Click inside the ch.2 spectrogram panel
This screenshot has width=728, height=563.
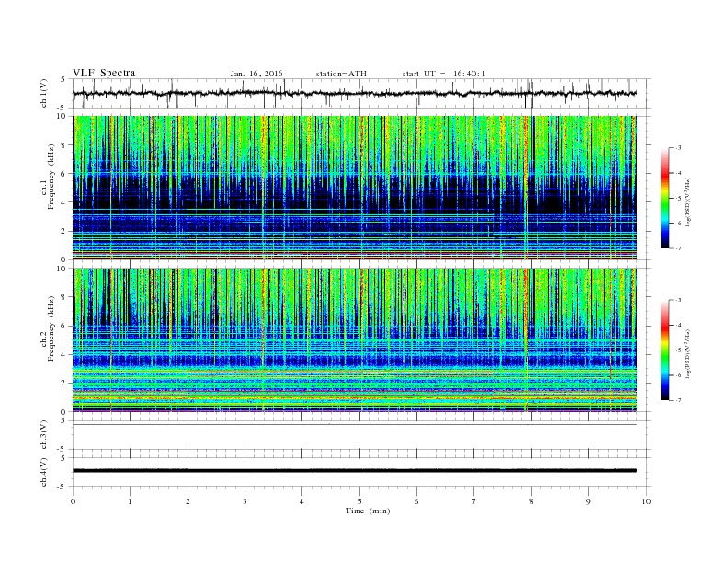(354, 340)
